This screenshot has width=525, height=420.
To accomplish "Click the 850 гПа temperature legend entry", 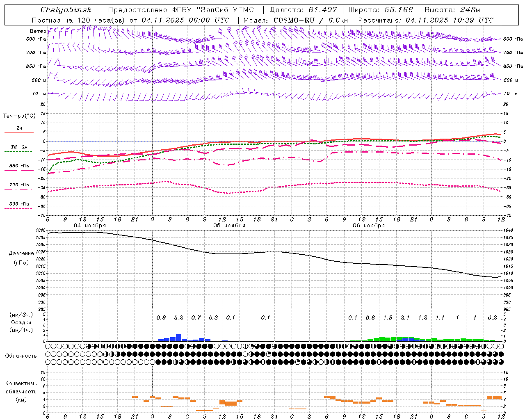I will 19,166.
